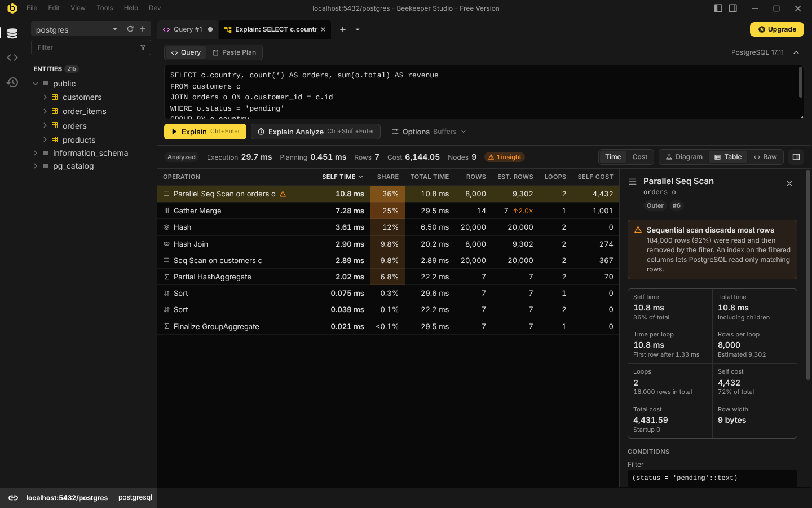Switch metric to Time
This screenshot has height=508, width=812.
click(613, 157)
